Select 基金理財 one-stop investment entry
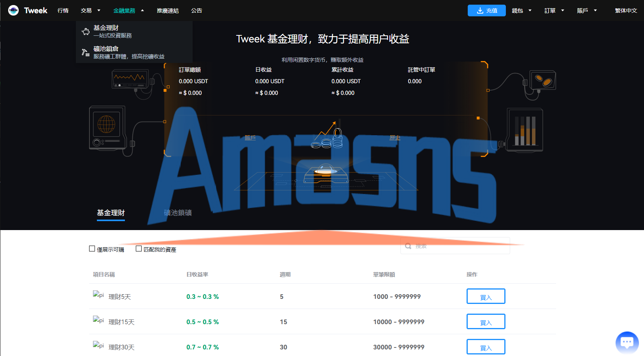The width and height of the screenshot is (644, 356). tap(134, 31)
